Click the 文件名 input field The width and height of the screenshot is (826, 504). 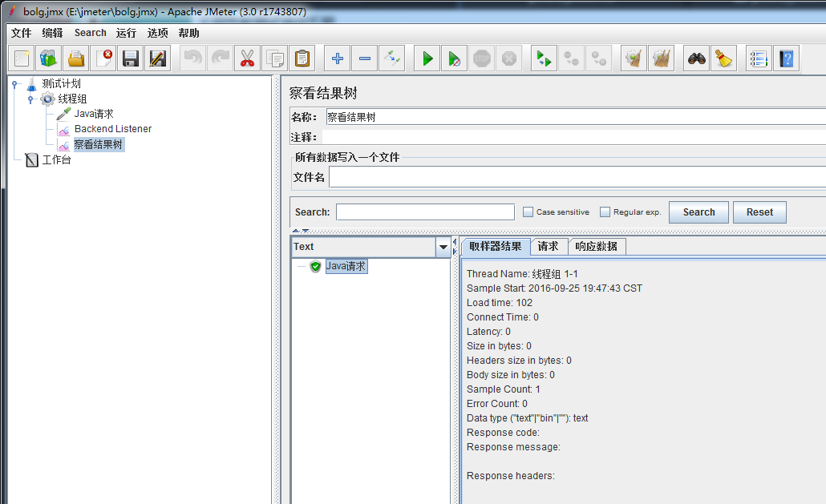[x=577, y=177]
